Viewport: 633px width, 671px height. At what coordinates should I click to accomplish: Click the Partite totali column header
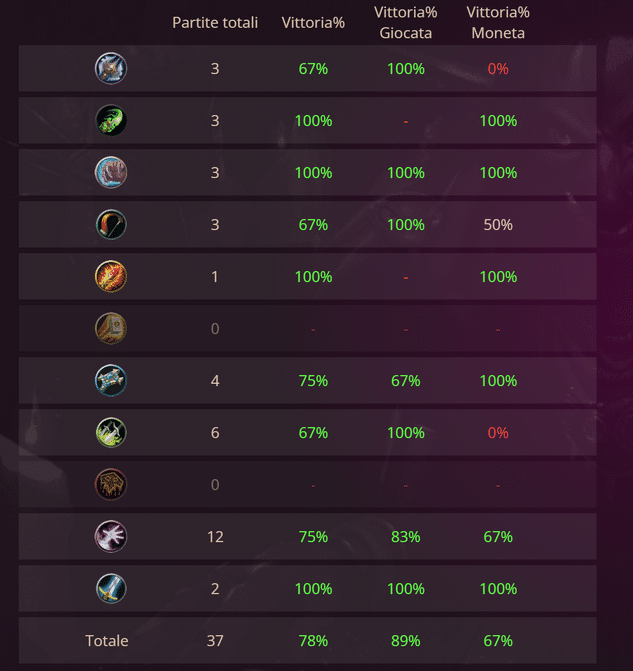pyautogui.click(x=215, y=22)
